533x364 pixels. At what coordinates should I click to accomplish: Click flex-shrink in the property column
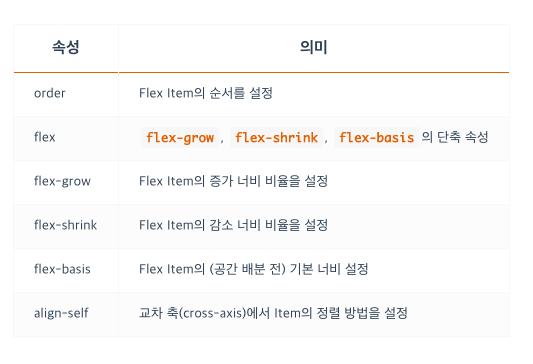[65, 225]
